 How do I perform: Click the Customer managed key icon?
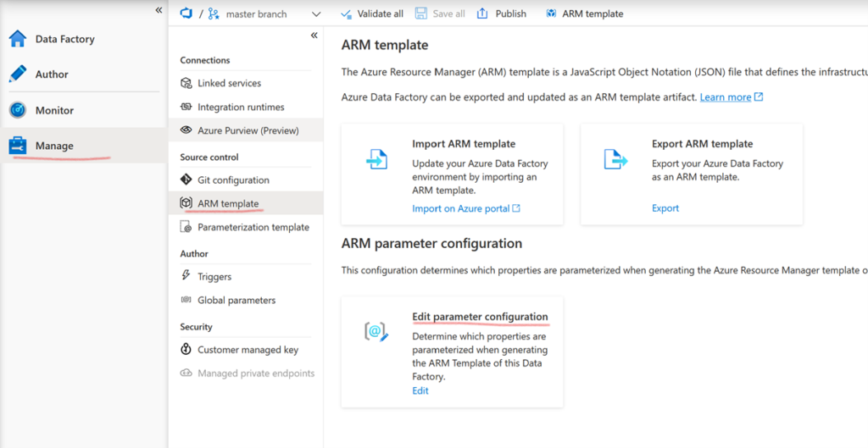186,349
